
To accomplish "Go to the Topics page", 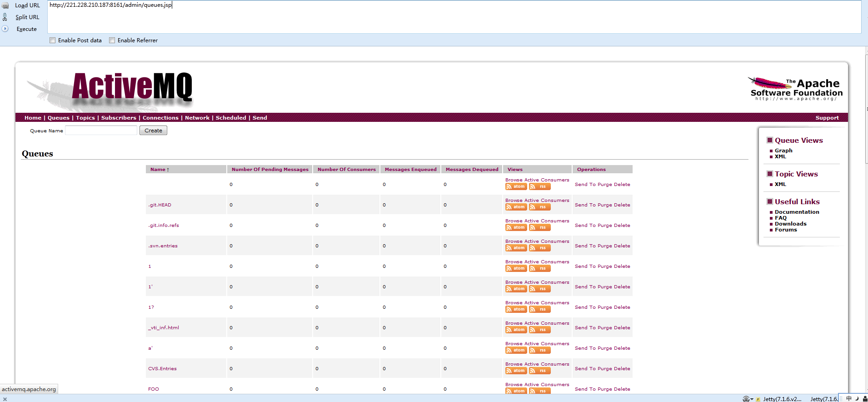I will click(85, 118).
